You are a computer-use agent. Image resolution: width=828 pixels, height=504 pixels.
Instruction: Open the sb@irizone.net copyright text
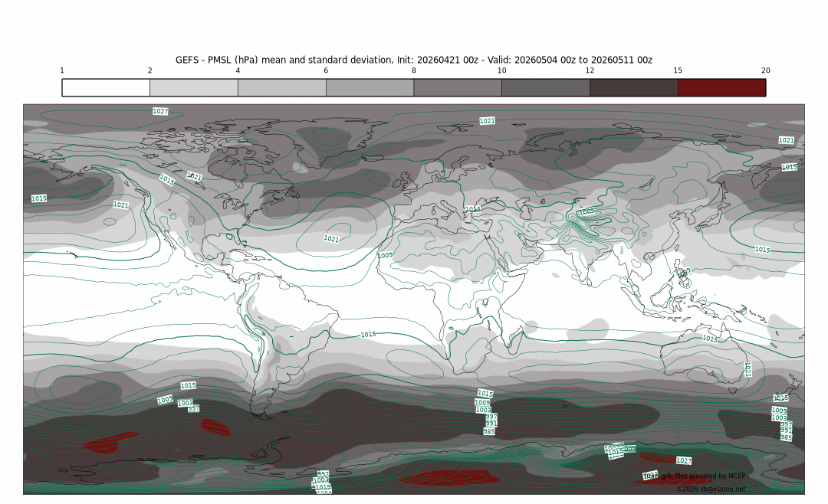click(711, 489)
